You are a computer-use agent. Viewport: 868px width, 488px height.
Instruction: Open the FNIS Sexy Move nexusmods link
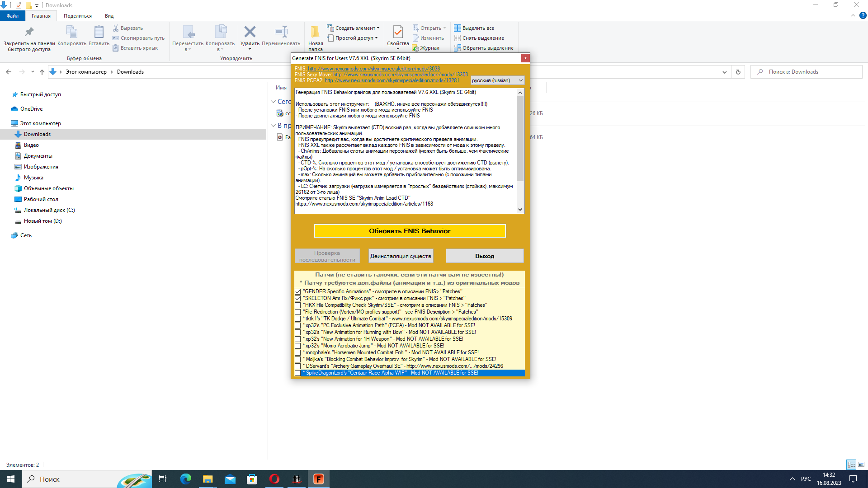400,75
